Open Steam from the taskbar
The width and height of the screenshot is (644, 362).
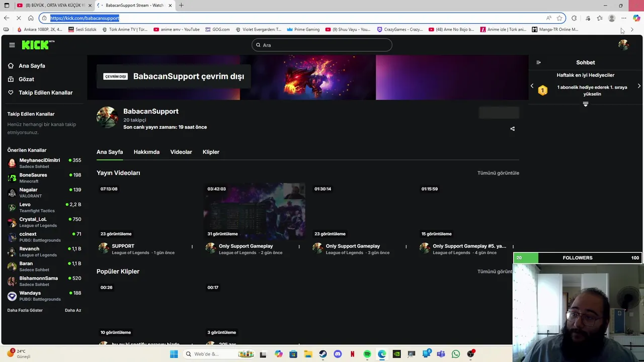(x=323, y=354)
